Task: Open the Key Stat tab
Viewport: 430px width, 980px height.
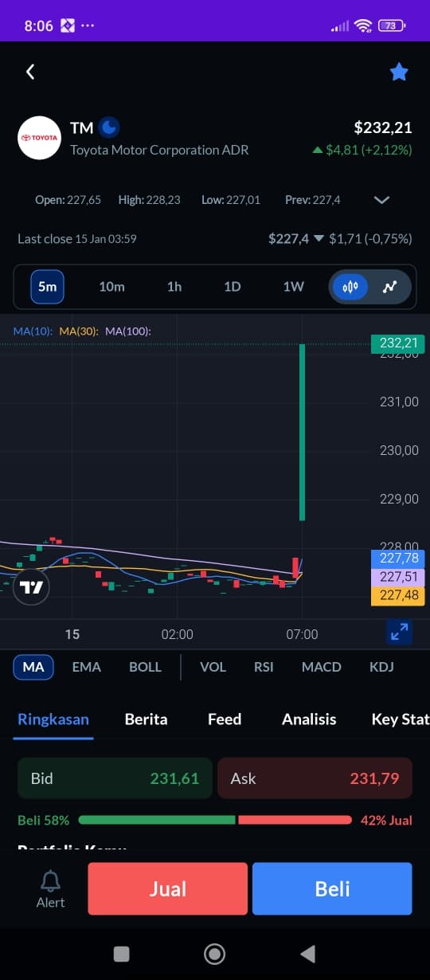Action: coord(401,719)
